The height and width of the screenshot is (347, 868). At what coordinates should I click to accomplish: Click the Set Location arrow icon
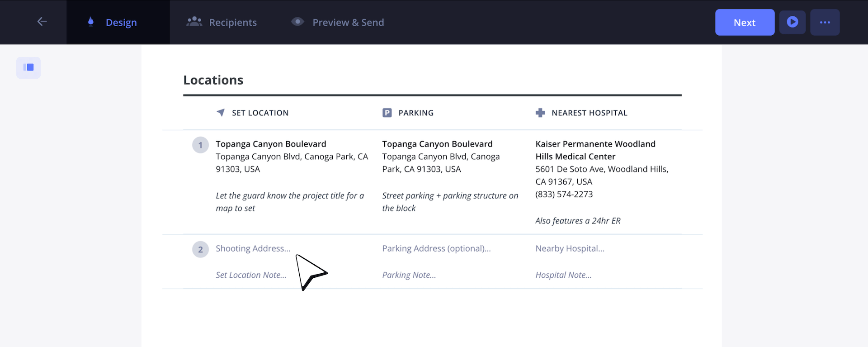coord(221,113)
